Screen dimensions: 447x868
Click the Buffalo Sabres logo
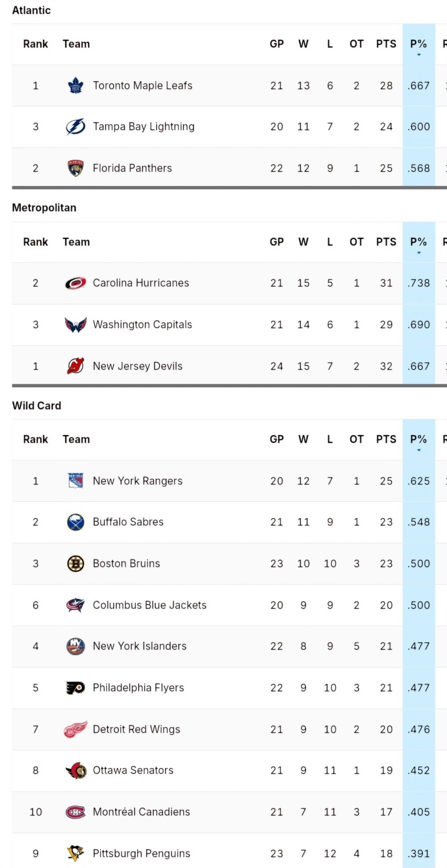click(x=76, y=522)
